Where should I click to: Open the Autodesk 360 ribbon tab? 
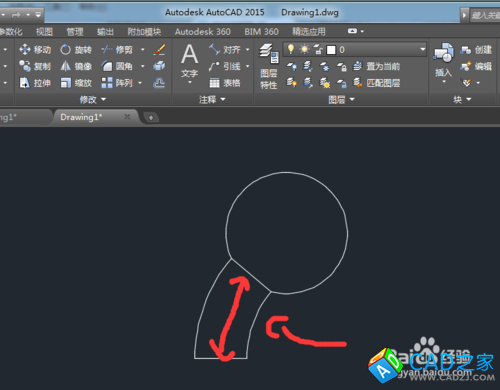pos(203,32)
